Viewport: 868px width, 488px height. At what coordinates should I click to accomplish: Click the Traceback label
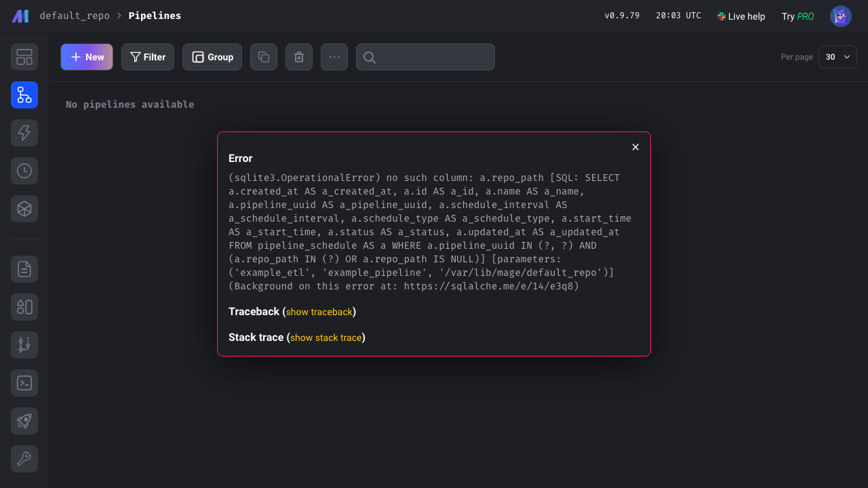(254, 312)
